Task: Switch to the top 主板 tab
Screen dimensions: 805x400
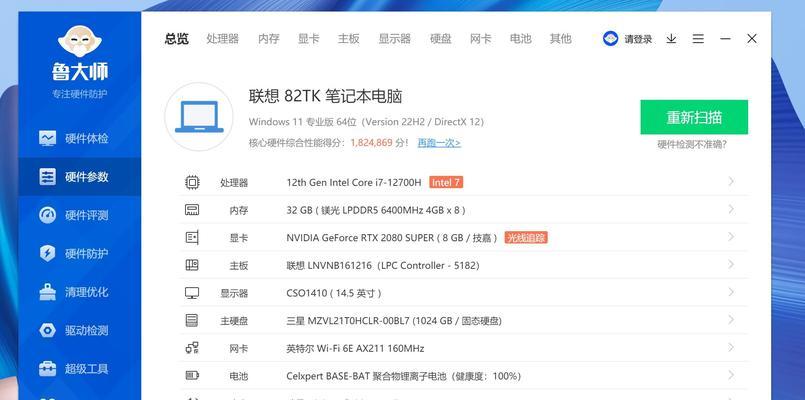Action: [x=349, y=39]
